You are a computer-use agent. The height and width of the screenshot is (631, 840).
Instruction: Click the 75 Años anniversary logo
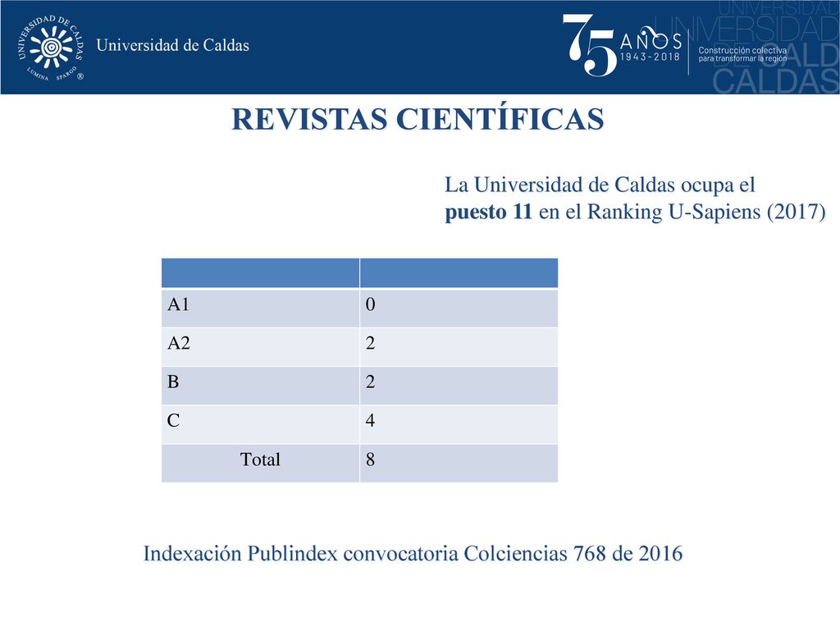622,45
